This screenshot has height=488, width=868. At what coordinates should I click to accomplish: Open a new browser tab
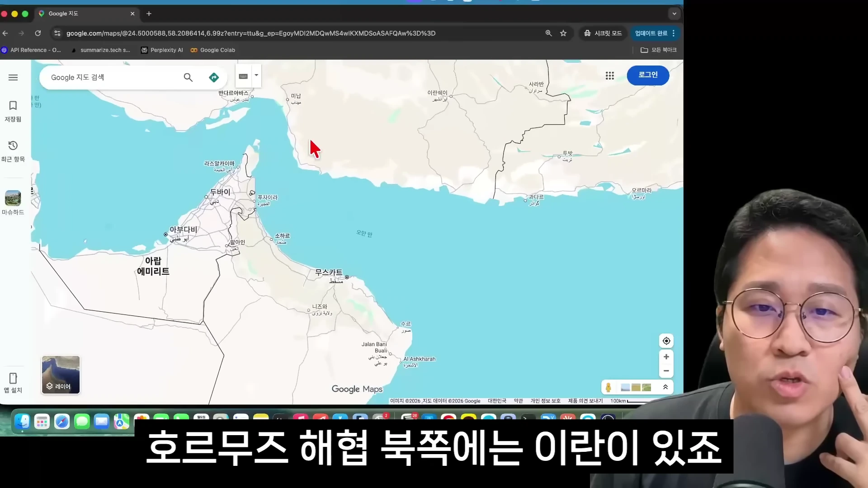pyautogui.click(x=149, y=14)
